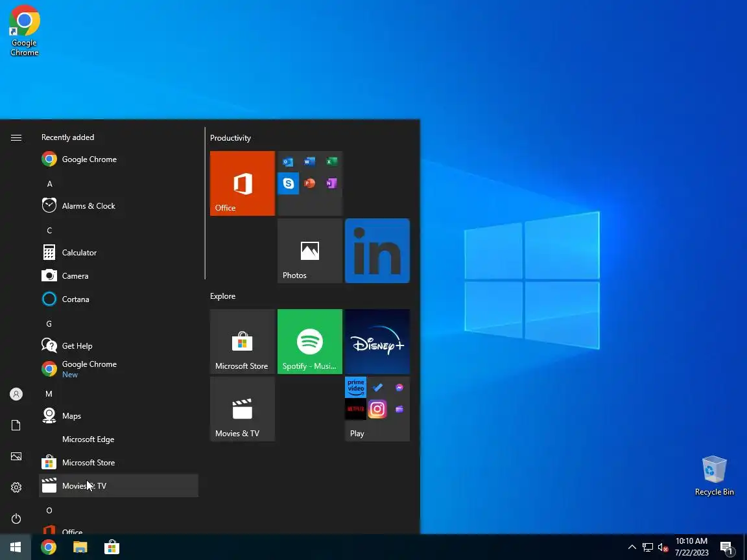Open Chrome from the taskbar

(x=48, y=547)
